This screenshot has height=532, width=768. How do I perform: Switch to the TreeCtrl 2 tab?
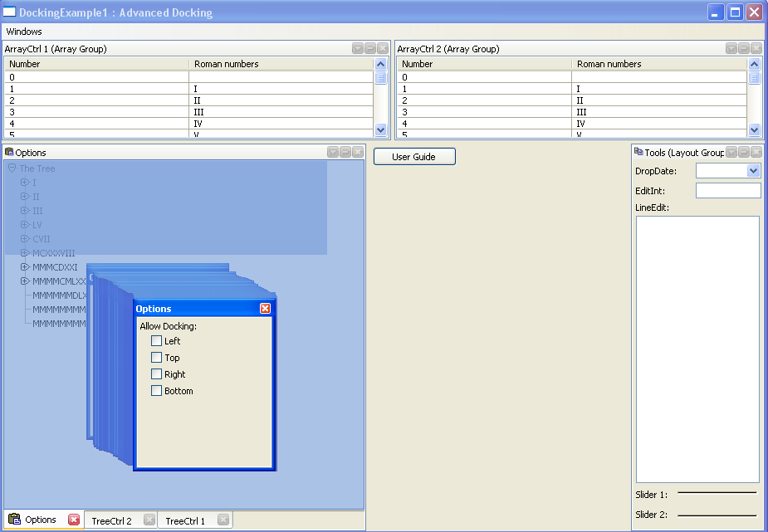111,521
